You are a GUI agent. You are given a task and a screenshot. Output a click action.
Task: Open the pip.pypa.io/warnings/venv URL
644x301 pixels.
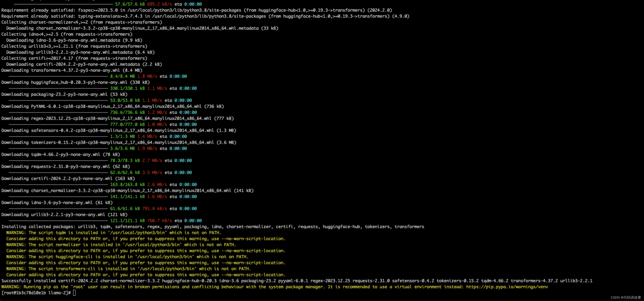pos(507,287)
